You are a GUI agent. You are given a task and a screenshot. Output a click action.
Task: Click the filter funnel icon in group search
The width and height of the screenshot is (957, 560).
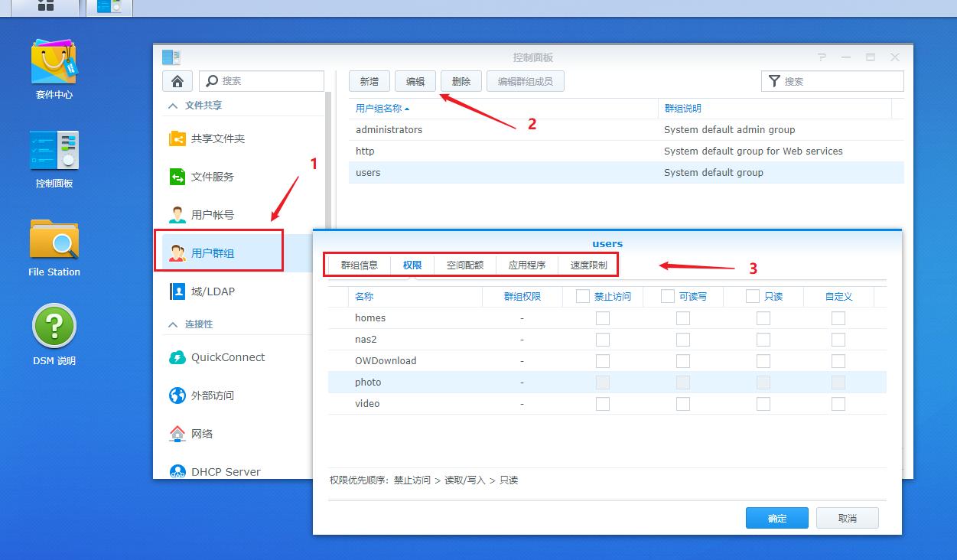[x=774, y=81]
